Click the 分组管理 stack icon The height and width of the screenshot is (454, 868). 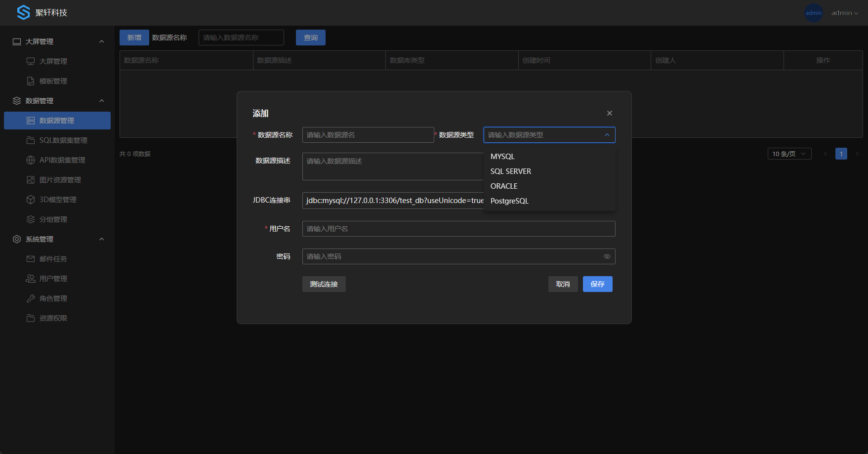coord(31,219)
